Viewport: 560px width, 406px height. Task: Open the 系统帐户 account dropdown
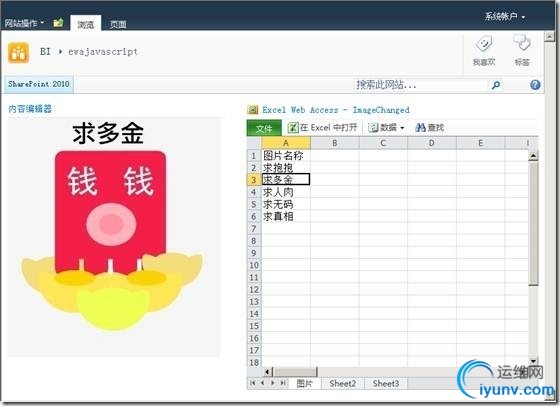tap(504, 16)
